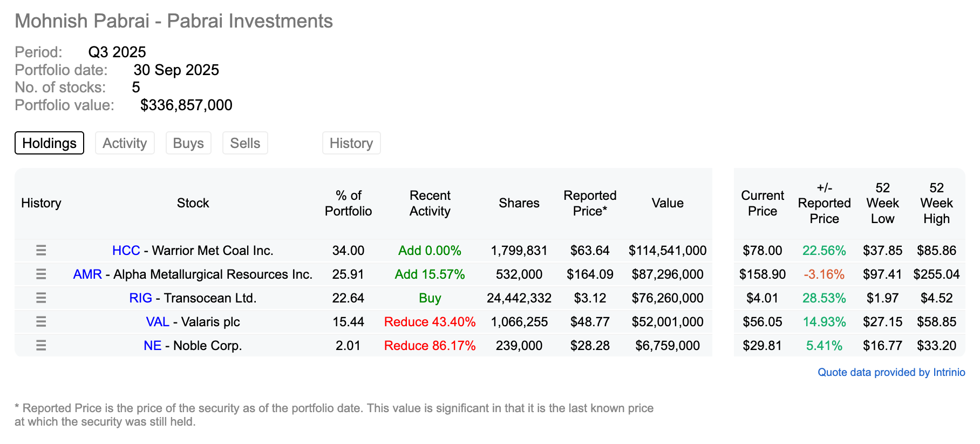Click -3.16% change for AMR
Viewport: 980px width, 444px height.
(824, 274)
